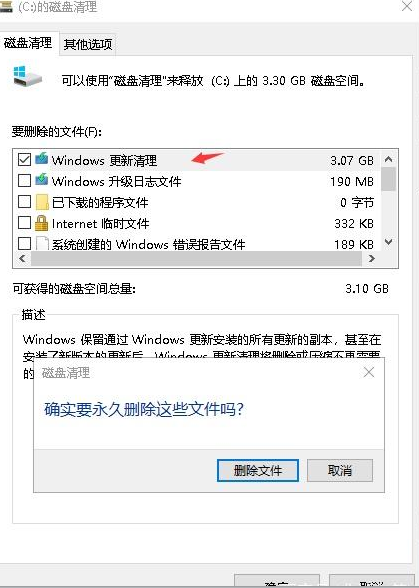Select the 磁盘清理 tab
Screen dimensions: 419x588
(28, 43)
